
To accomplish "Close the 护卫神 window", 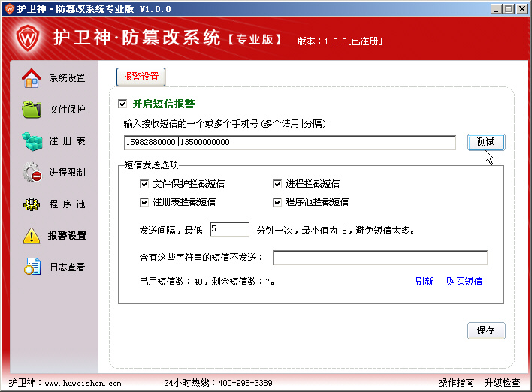I will (521, 9).
